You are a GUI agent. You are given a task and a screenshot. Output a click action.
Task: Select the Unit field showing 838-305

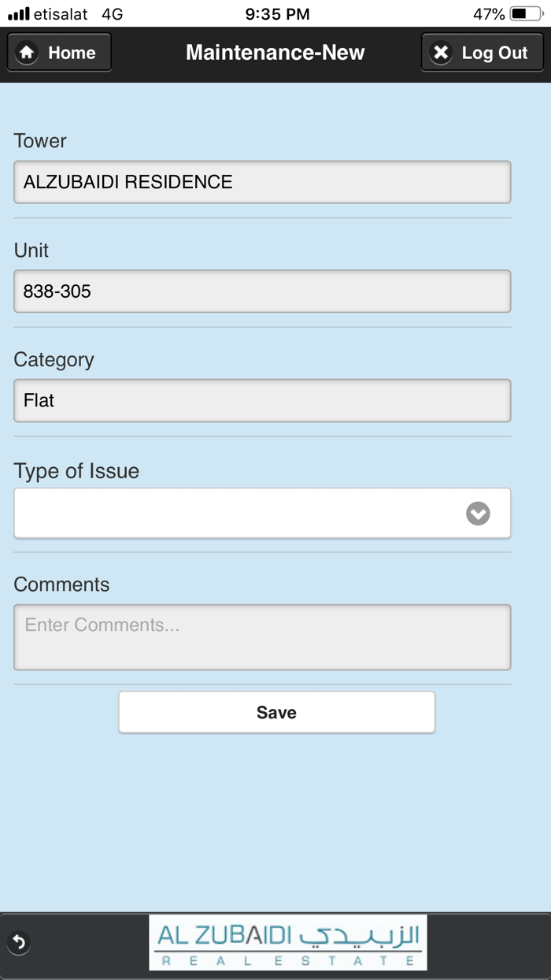pyautogui.click(x=262, y=291)
